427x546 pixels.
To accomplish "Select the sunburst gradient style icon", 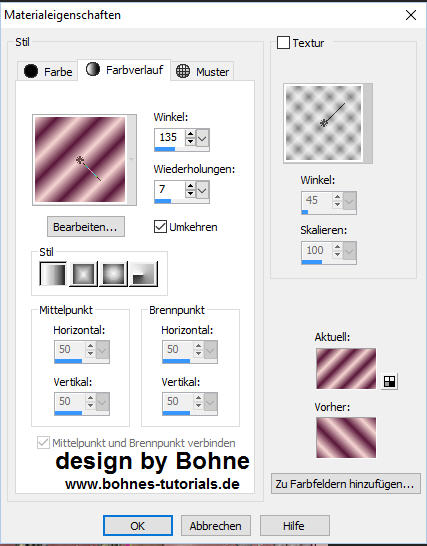I will pyautogui.click(x=113, y=274).
